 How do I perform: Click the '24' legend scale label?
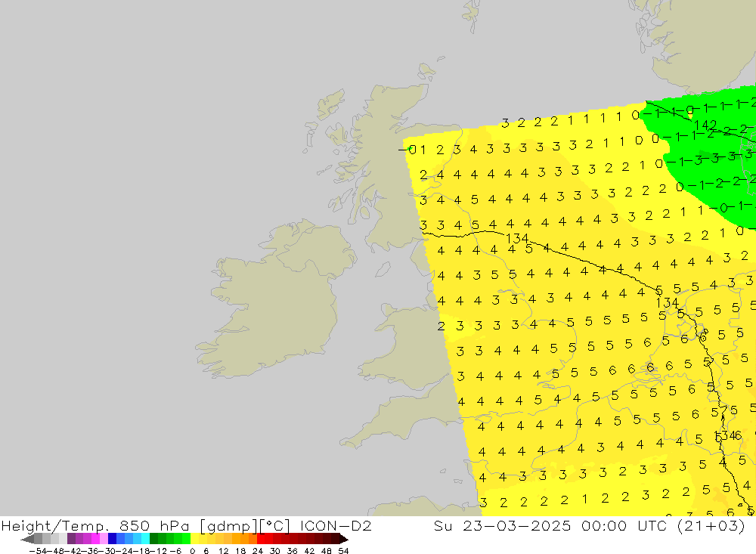[258, 551]
